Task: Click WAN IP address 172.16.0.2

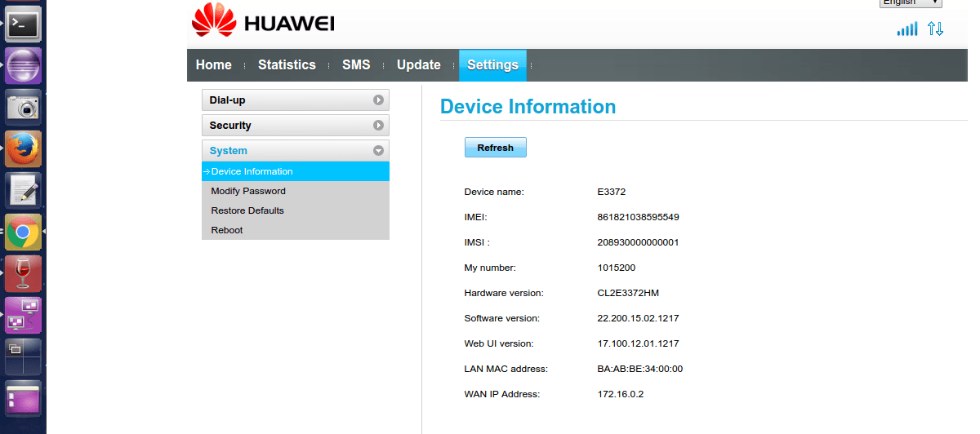Action: (621, 394)
